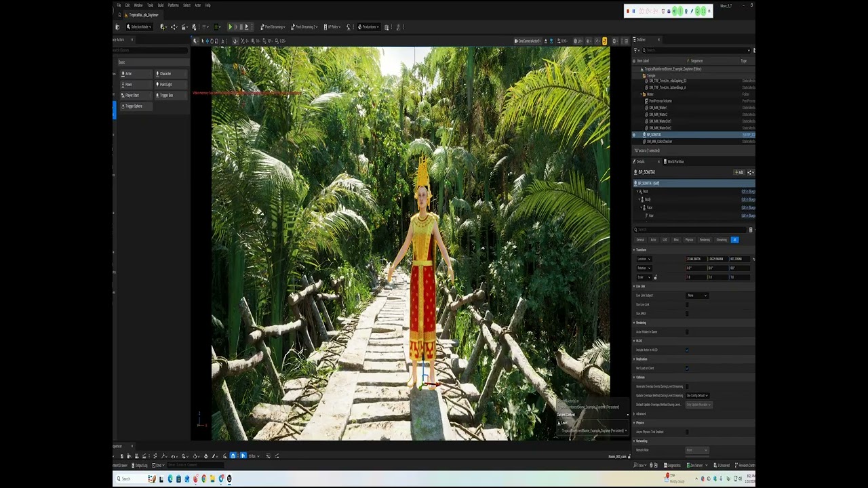The height and width of the screenshot is (488, 868).
Task: Collapse the Water folder in Outliner
Action: click(x=641, y=94)
